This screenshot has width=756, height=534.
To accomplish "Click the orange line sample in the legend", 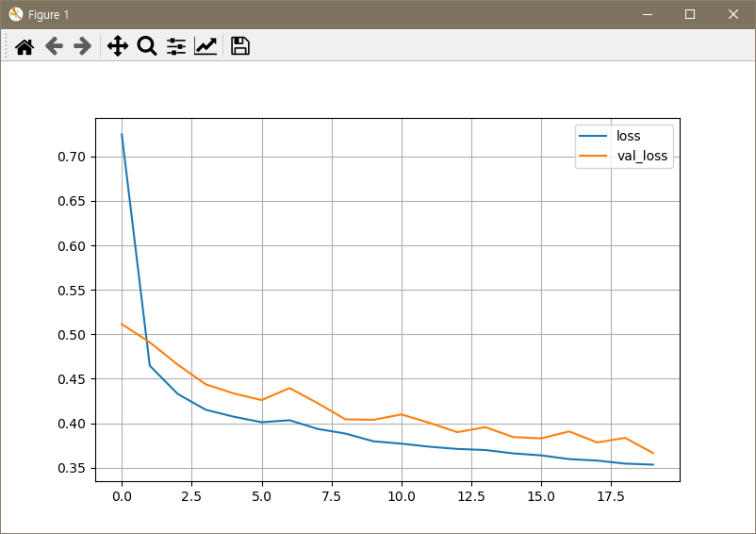I will [593, 156].
